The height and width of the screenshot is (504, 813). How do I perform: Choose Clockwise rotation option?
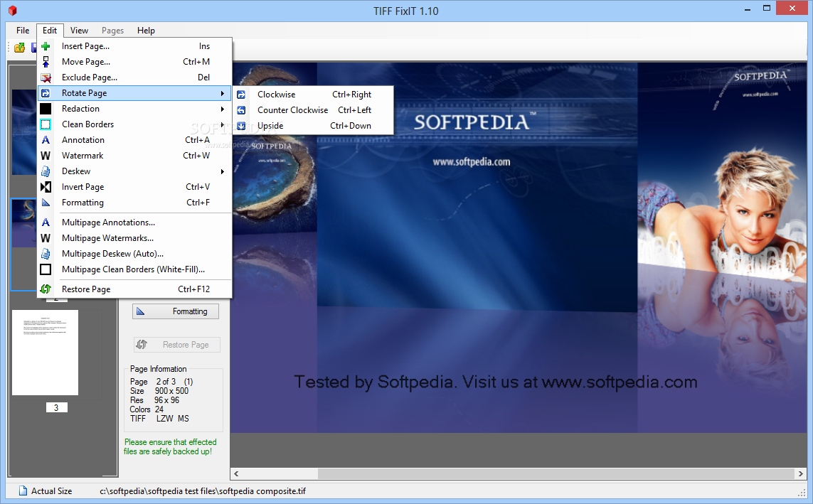313,95
